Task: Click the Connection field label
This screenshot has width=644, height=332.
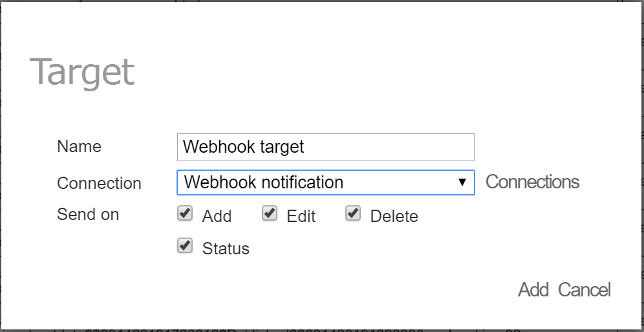Action: click(x=99, y=183)
